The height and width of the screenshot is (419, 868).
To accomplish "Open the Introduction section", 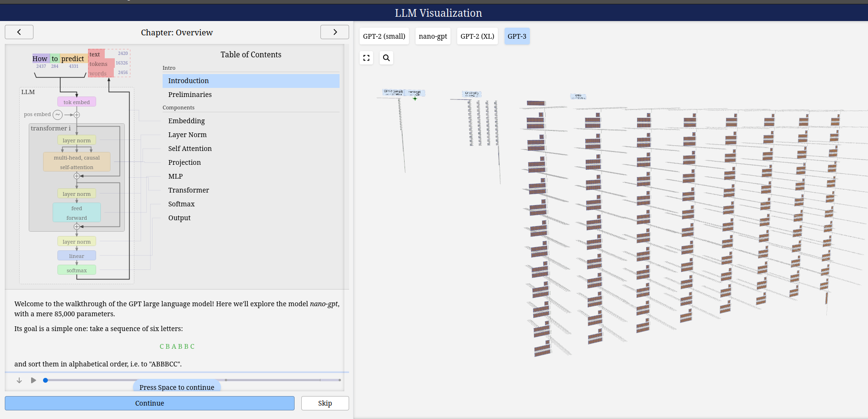I will 251,81.
